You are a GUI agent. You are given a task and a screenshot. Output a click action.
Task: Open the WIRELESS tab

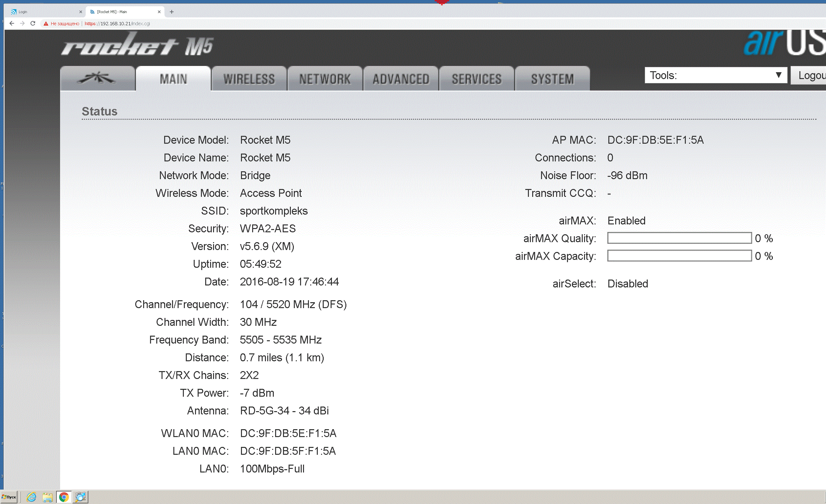click(x=249, y=79)
